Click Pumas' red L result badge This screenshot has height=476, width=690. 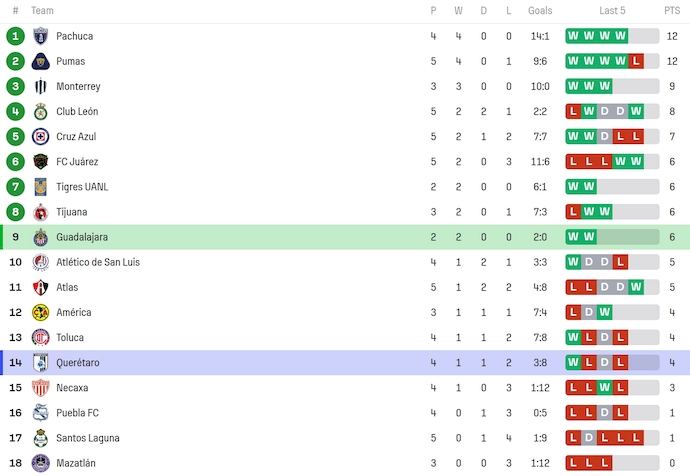637,61
